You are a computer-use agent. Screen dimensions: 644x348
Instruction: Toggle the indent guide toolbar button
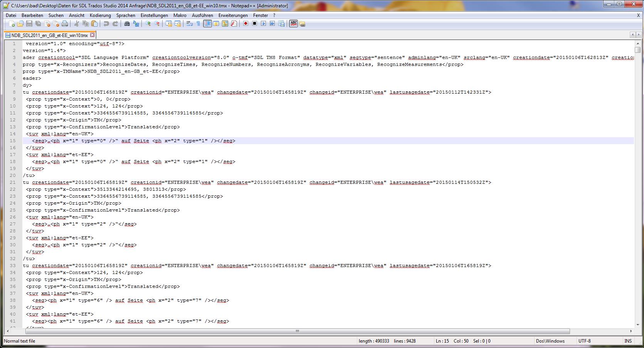(207, 24)
